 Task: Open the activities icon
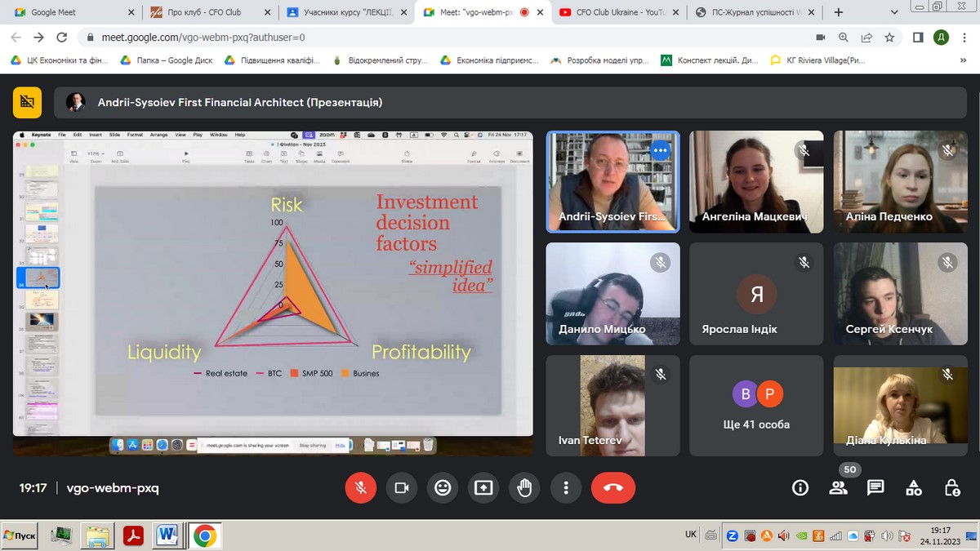click(x=914, y=487)
